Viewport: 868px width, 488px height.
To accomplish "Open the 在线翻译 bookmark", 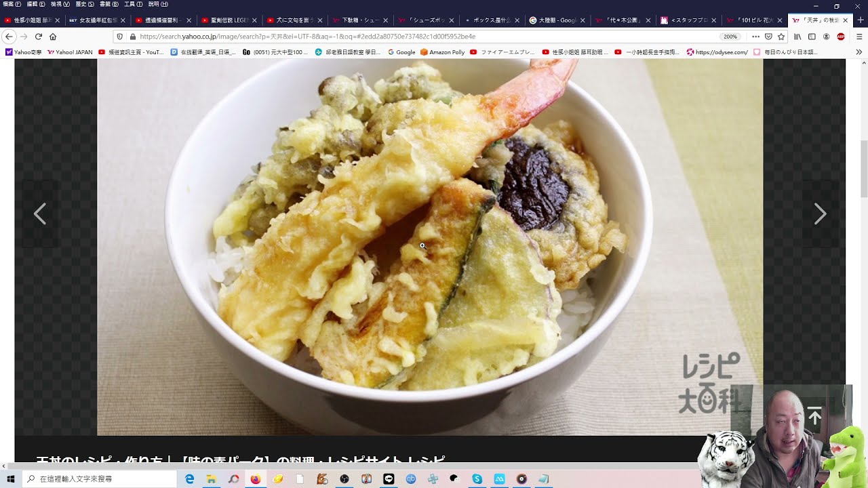I will tap(203, 52).
